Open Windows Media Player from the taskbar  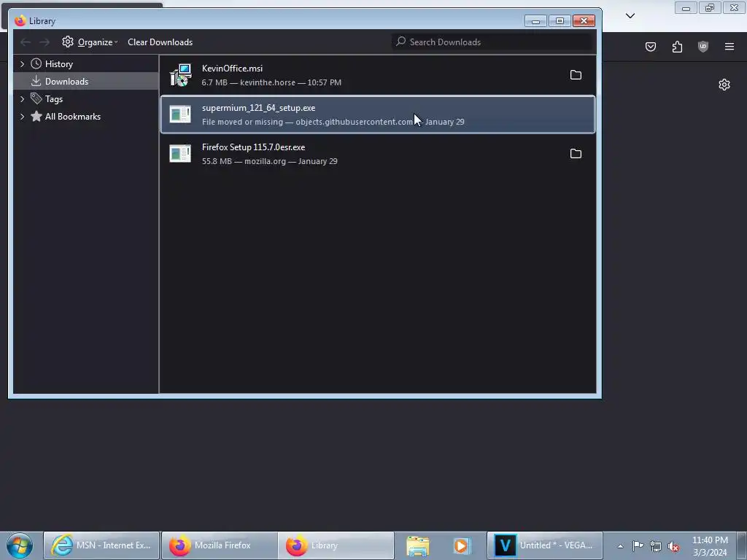pos(461,545)
